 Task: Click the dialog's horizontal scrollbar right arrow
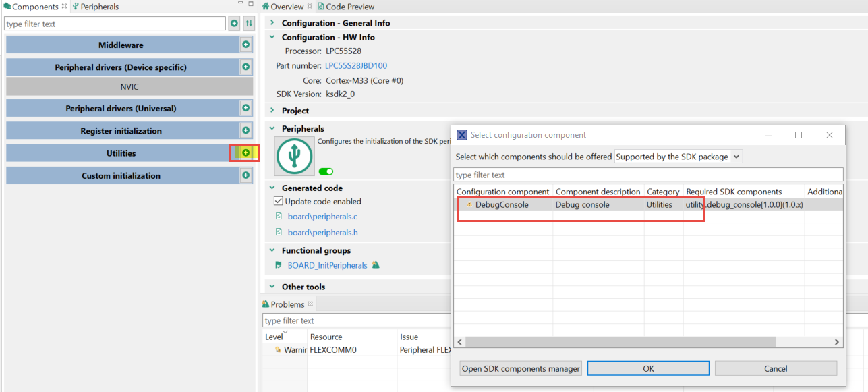[x=837, y=342]
